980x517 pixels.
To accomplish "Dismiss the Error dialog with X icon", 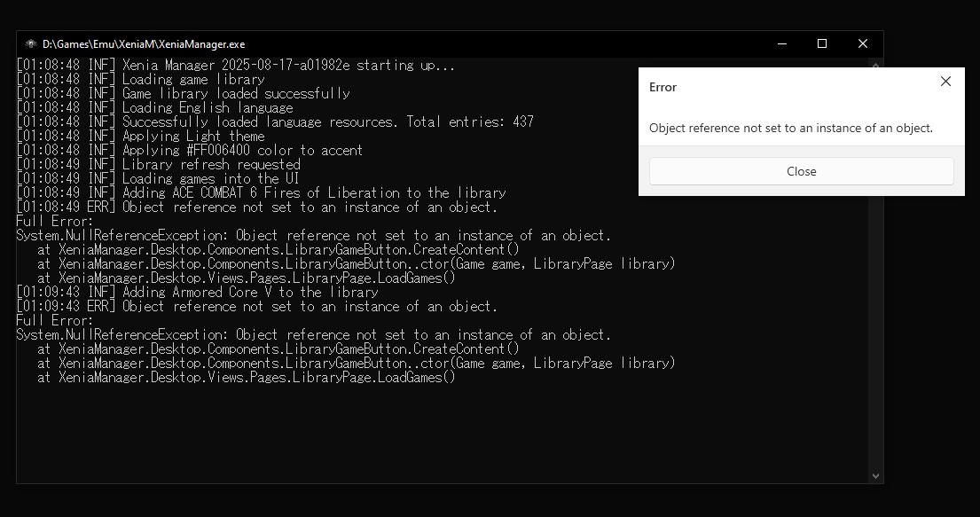I will (x=945, y=82).
